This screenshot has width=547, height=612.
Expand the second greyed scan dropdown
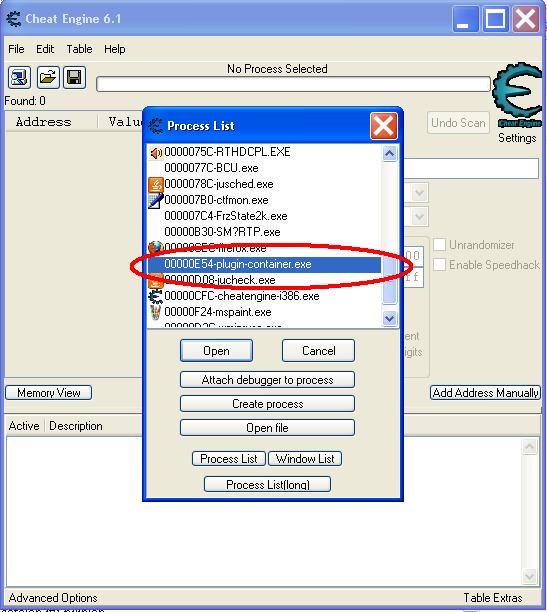pos(419,216)
